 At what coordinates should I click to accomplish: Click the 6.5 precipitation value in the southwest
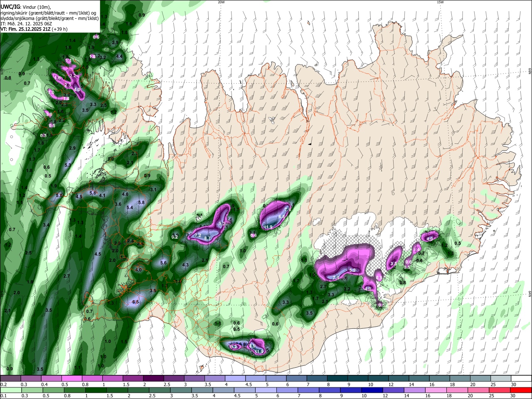point(135,302)
